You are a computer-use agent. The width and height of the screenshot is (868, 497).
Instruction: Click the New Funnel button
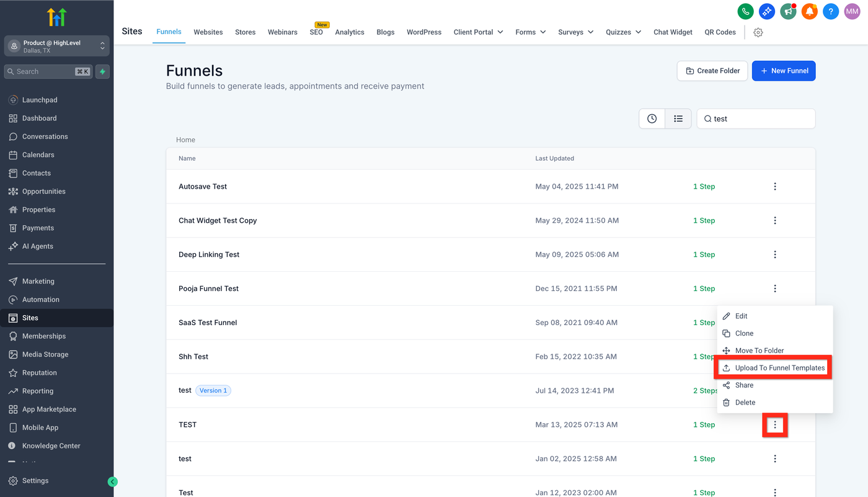coord(784,71)
